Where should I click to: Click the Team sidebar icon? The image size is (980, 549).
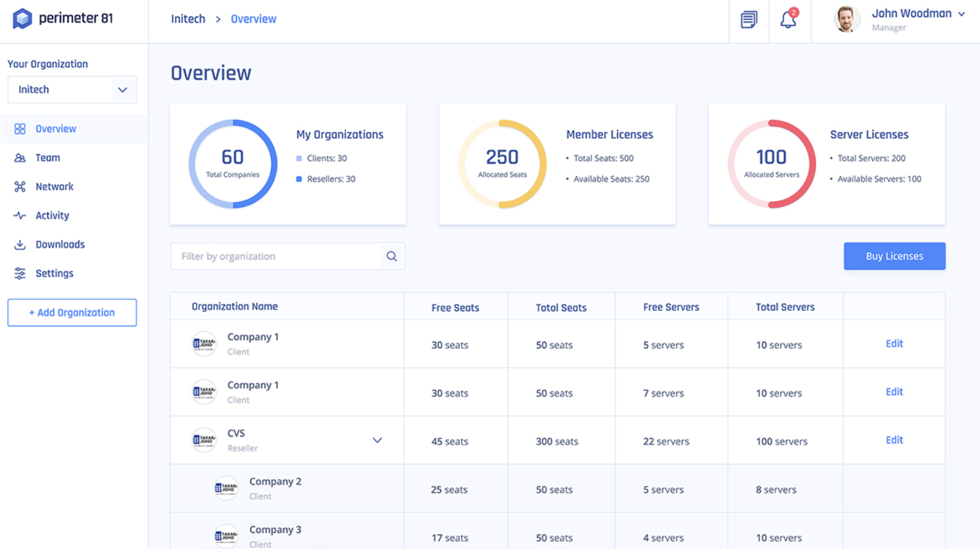click(20, 158)
